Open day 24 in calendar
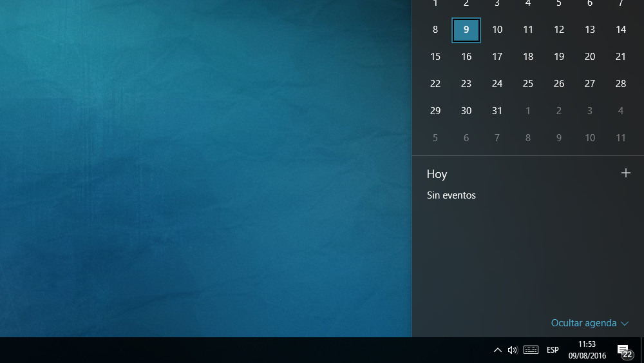Screen dimensions: 644x363 point(497,84)
